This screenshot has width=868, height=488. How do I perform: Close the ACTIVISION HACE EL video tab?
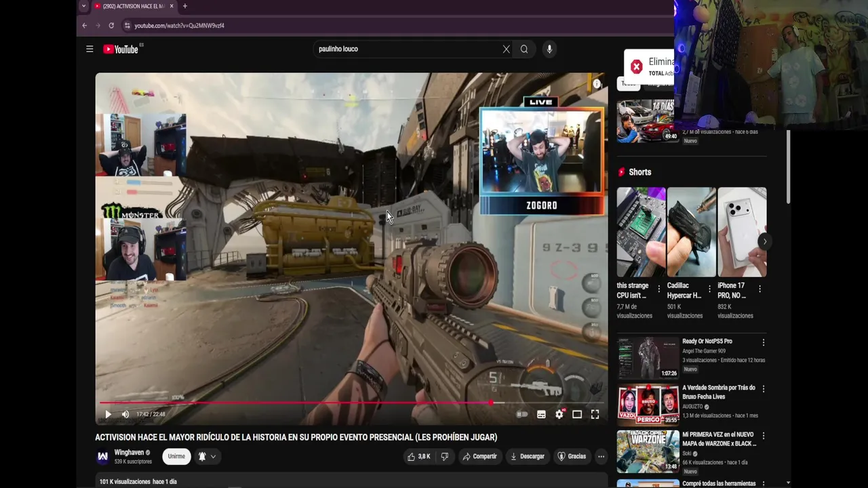(172, 6)
